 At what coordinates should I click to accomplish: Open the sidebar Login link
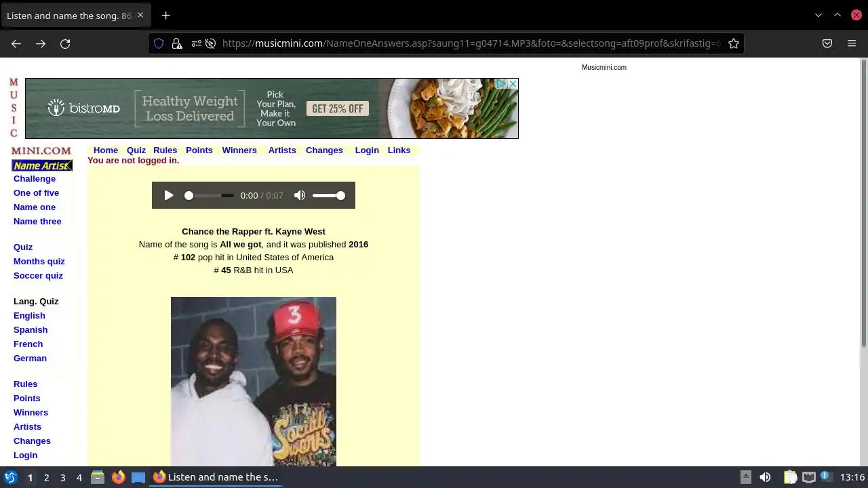25,455
